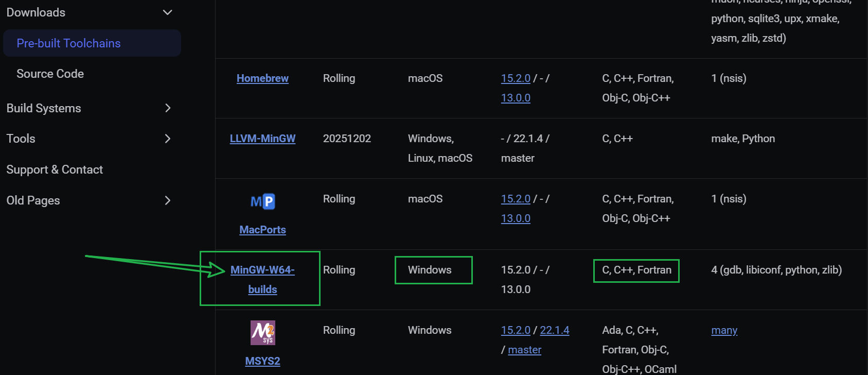Screen dimensions: 868x375
Task: Open MSYS2's 22.1.4 version link
Action: pyautogui.click(x=555, y=330)
